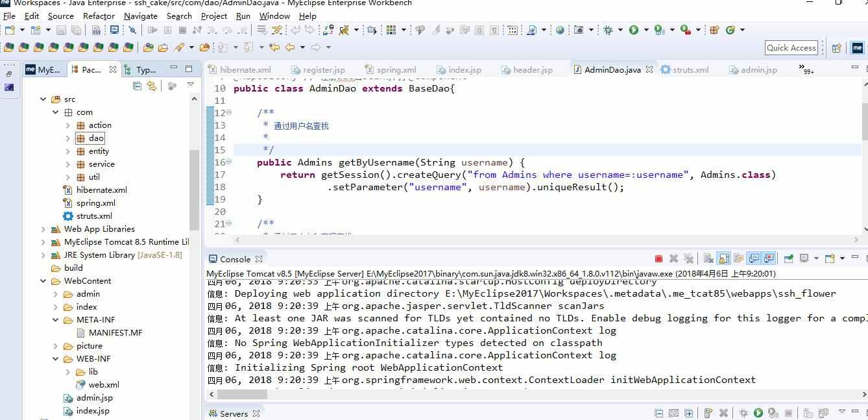The height and width of the screenshot is (420, 868).
Task: Toggle Show Console on Standard Error change
Action: 769,258
